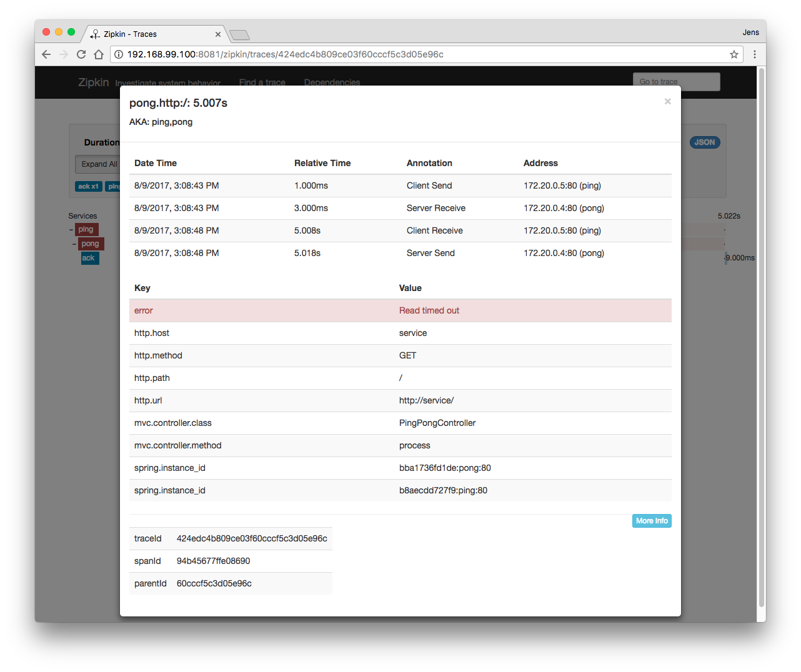Click the dialog title 'pong.http:/: 5.007s'
This screenshot has height=672, width=801.
pos(178,103)
